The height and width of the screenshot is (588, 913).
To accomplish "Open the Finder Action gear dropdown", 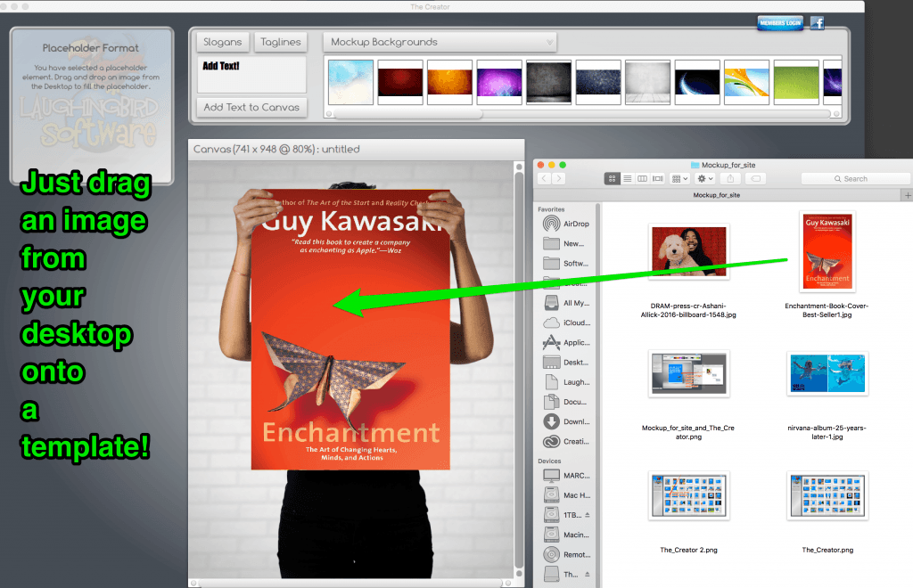I will (x=705, y=178).
